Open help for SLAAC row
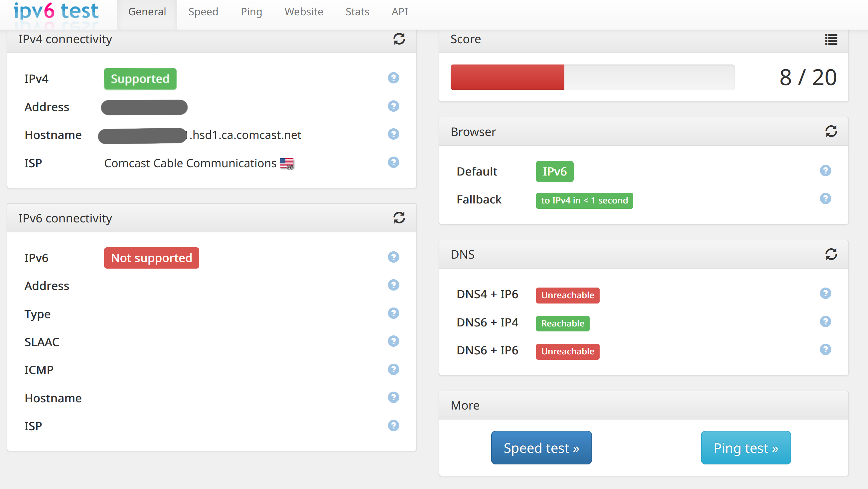The image size is (868, 489). 393,341
